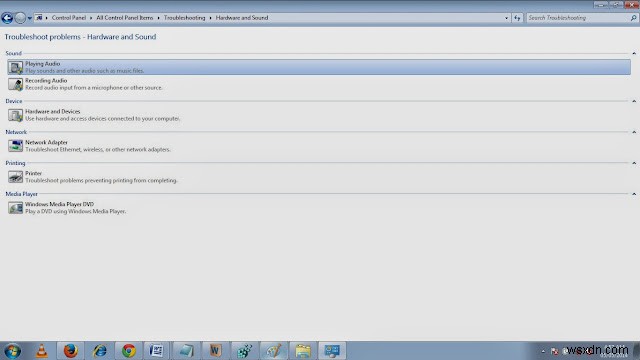
Task: Switch to Control Panel taskbar button
Action: [x=332, y=351]
